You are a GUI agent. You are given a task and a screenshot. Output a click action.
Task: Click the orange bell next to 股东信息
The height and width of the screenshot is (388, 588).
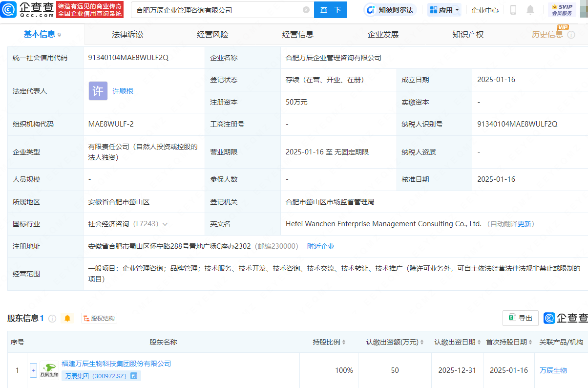pos(67,318)
